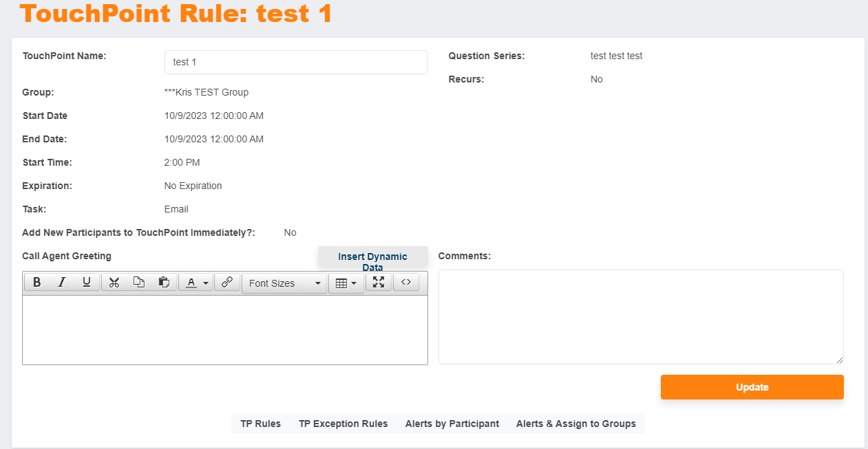Click the Paste clipboard icon

pos(164,283)
